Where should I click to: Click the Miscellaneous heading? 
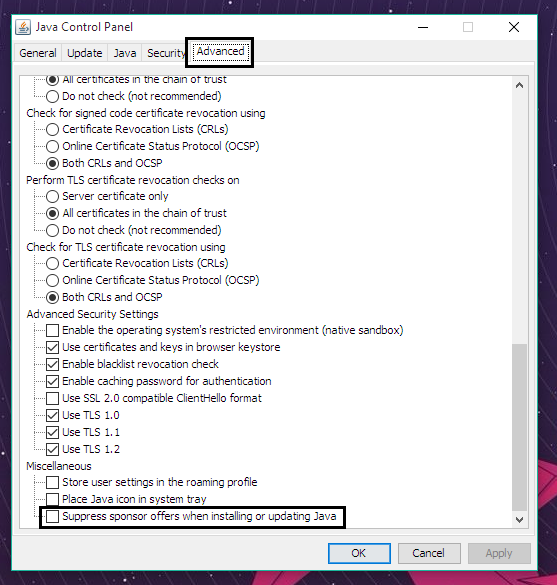pos(59,466)
